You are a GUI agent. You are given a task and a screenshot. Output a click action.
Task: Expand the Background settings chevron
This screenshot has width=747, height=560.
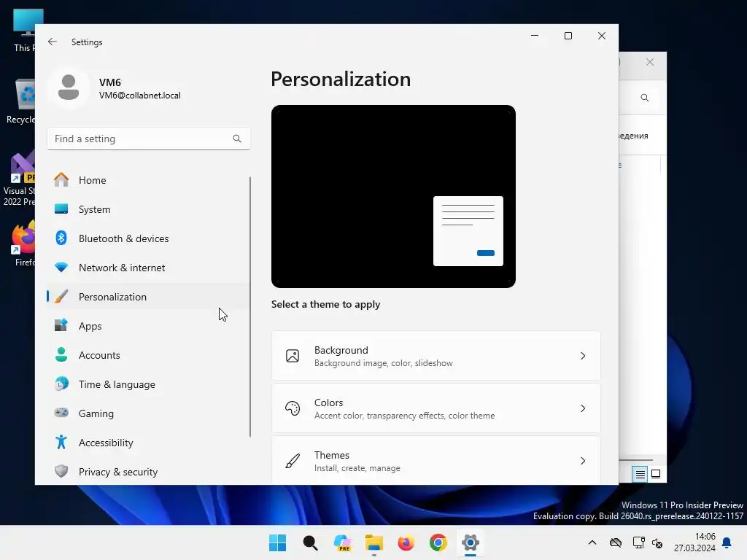click(x=583, y=356)
